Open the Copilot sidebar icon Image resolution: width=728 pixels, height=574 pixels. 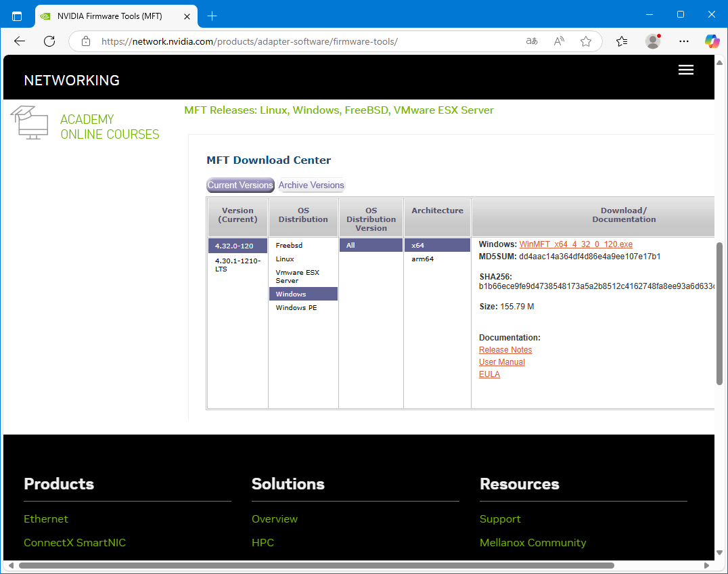tap(712, 41)
